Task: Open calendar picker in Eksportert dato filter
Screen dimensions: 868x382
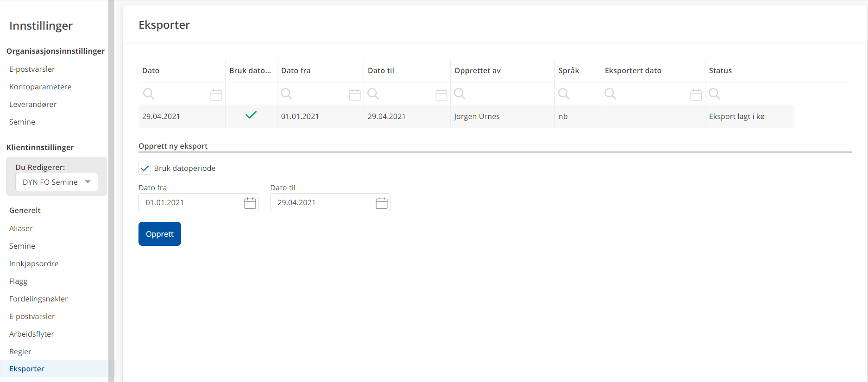Action: [x=696, y=94]
